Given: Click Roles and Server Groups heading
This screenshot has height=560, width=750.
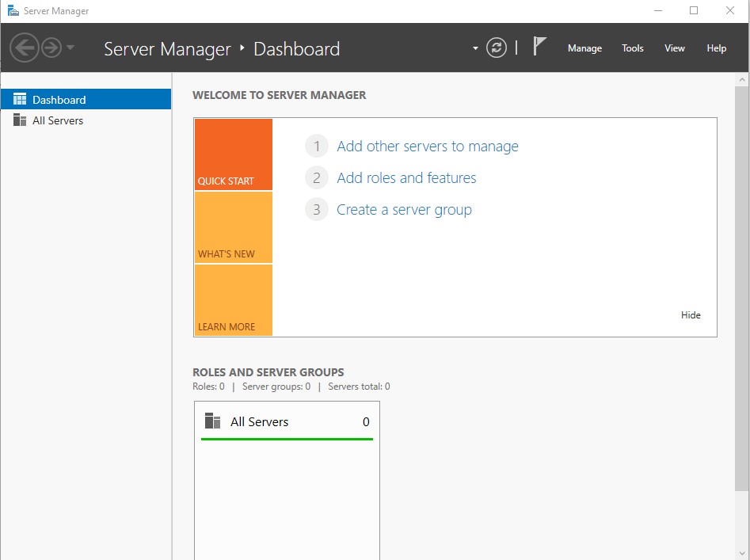Looking at the screenshot, I should click(268, 372).
